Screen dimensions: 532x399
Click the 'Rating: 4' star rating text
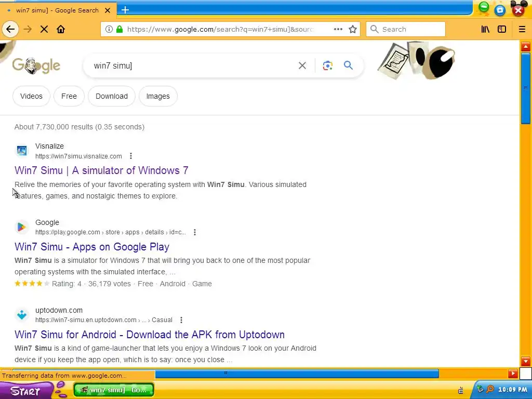(66, 284)
